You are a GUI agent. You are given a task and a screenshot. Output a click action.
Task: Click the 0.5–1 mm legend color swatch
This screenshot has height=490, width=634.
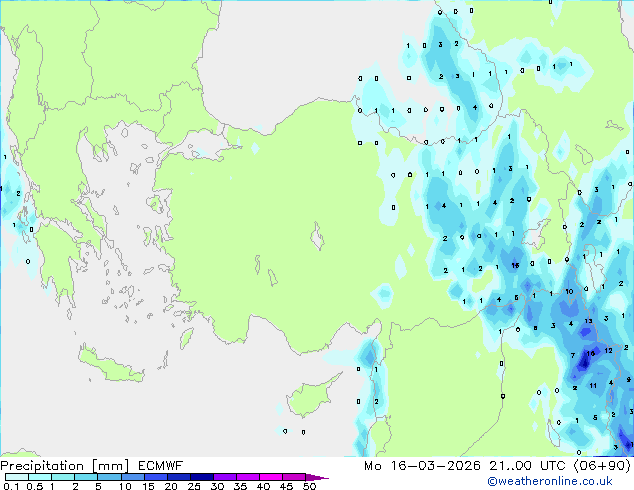point(40,477)
